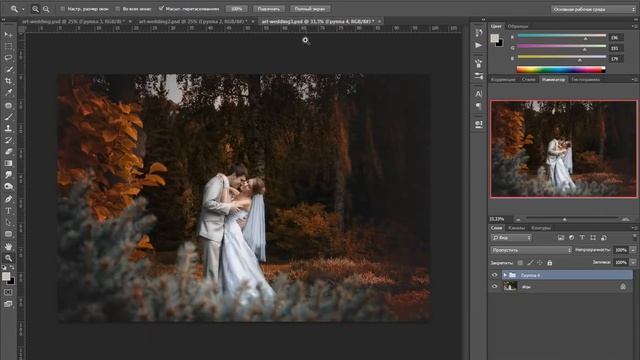640x360 pixels.
Task: Switch to art-wedding.psd document tab
Action: pyautogui.click(x=73, y=21)
